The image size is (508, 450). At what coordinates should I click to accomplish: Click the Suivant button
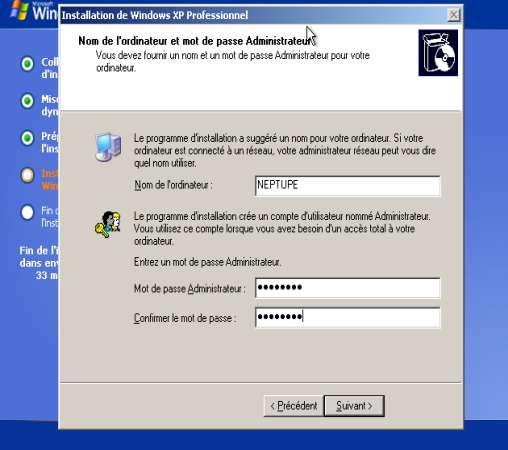tap(354, 406)
